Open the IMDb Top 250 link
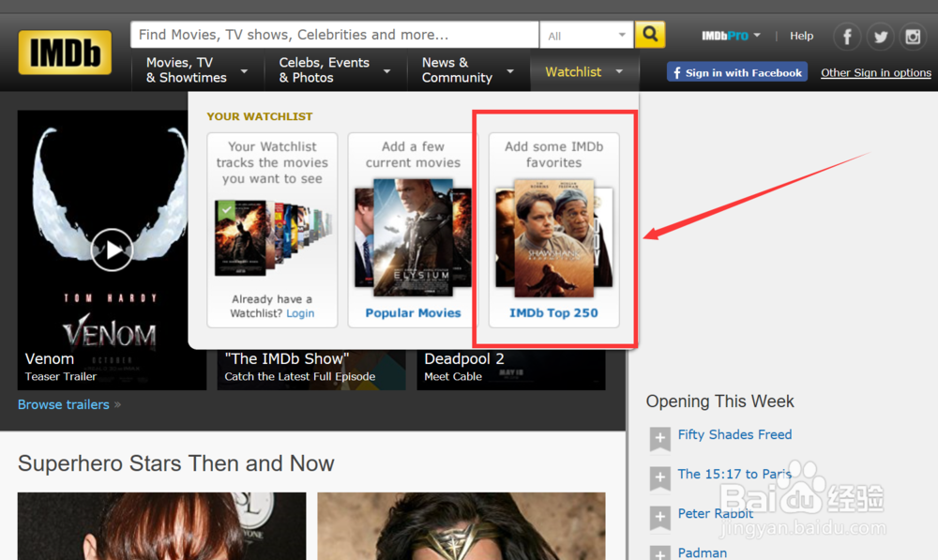This screenshot has height=560, width=938. (553, 313)
